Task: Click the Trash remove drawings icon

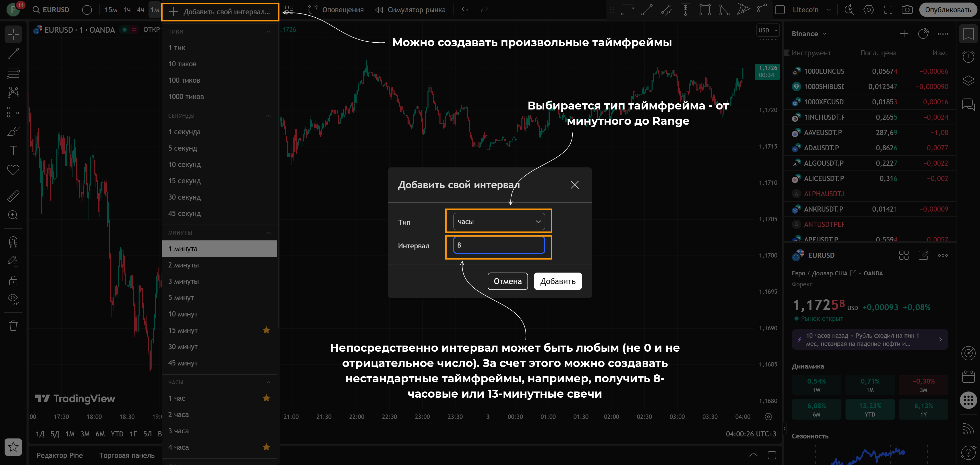Action: [13, 326]
